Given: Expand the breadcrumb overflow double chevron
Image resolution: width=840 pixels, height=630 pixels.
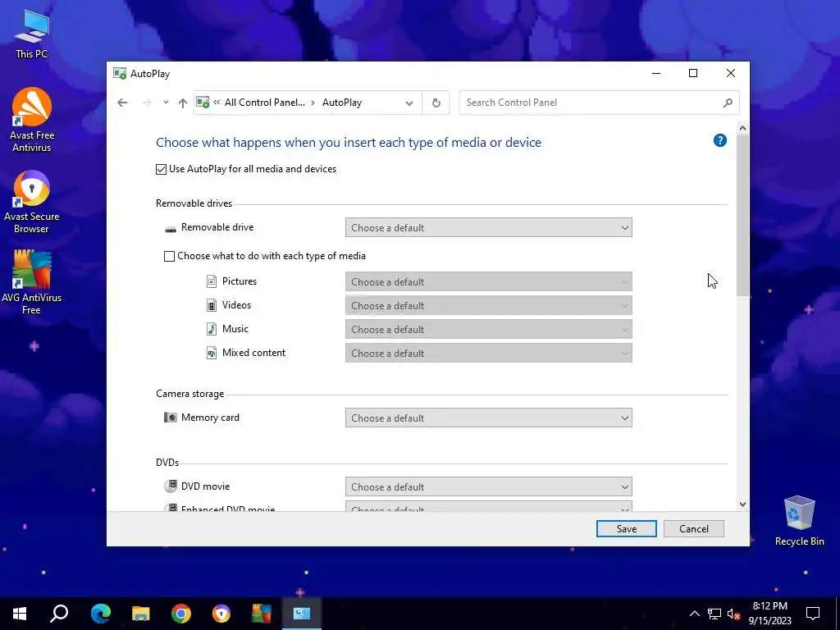Looking at the screenshot, I should point(217,103).
